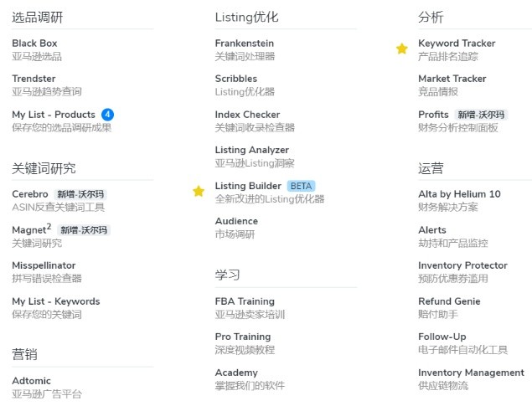Image resolution: width=532 pixels, height=406 pixels.
Task: Click the BETA badge next to Listing Builder
Action: tap(301, 186)
